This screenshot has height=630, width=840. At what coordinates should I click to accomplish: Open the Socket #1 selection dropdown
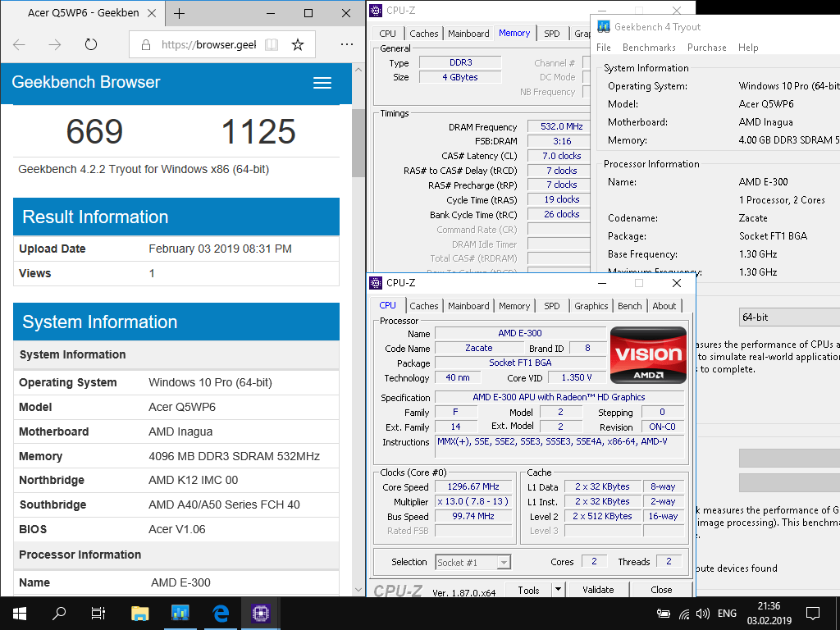(473, 563)
